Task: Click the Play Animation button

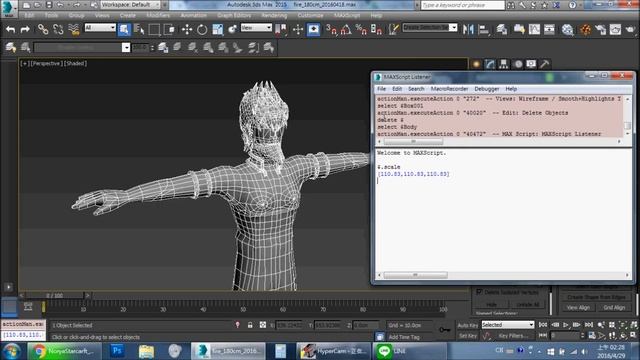Action: [x=566, y=325]
